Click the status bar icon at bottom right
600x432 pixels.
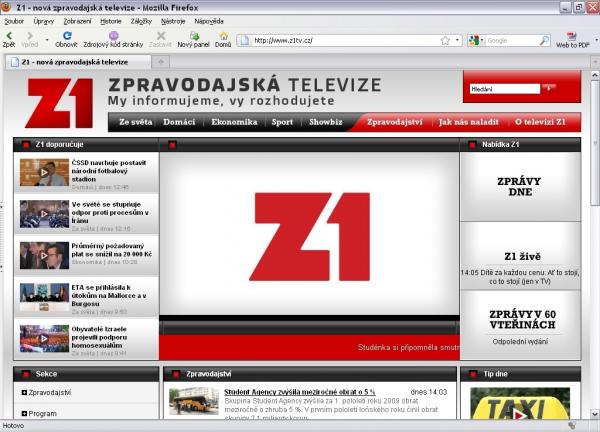pos(572,425)
